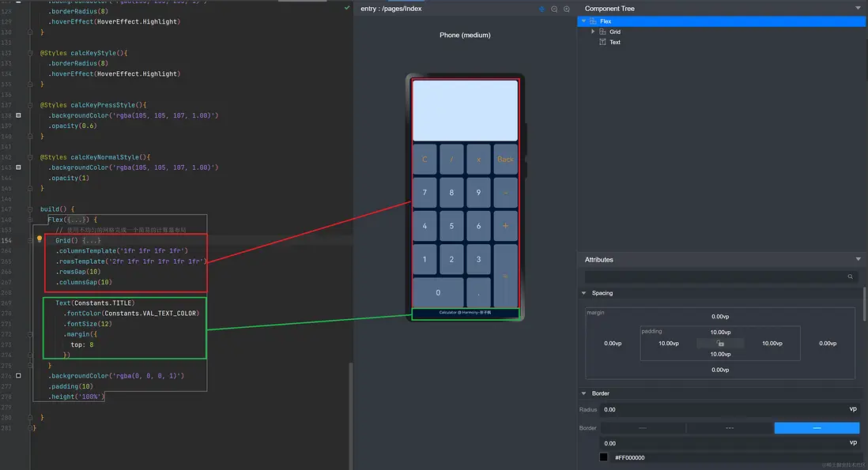This screenshot has width=868, height=470.
Task: Collapse the Flex node in Component Tree
Action: tap(584, 21)
